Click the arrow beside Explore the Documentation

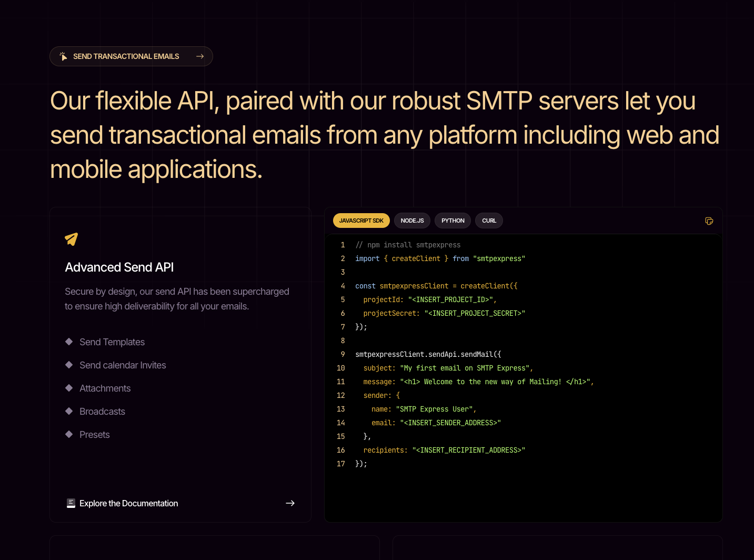pyautogui.click(x=290, y=503)
